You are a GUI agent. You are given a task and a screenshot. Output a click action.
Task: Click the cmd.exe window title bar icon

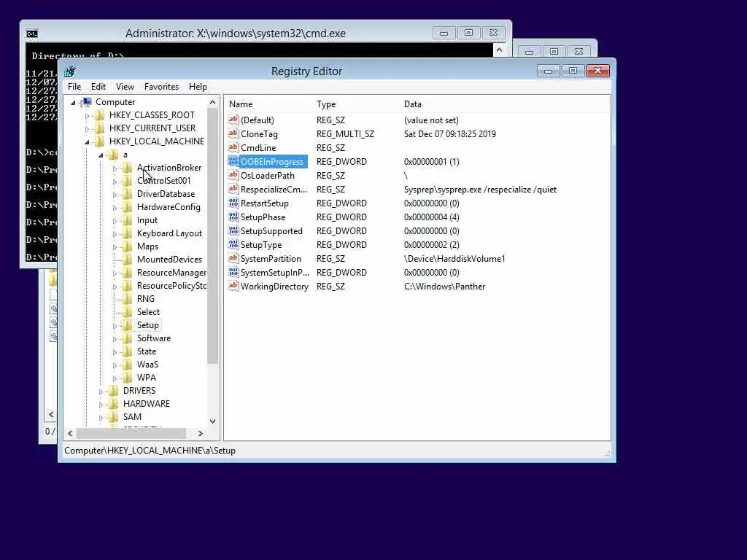pyautogui.click(x=32, y=34)
